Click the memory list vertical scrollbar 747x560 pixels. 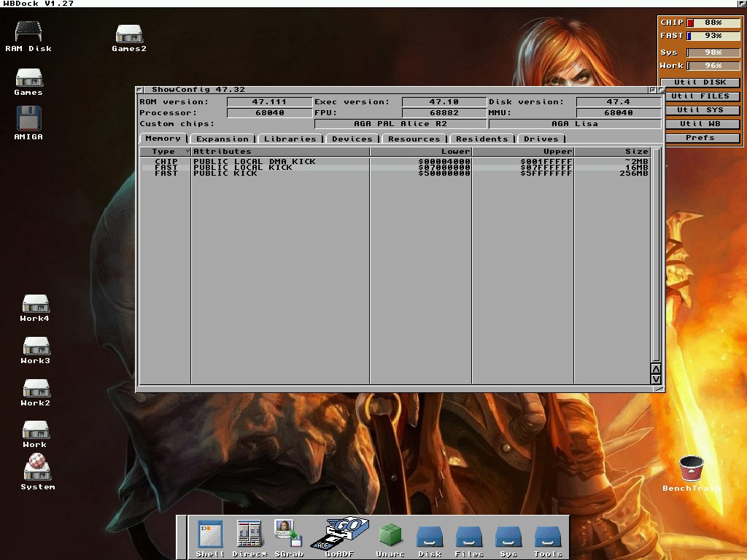[x=656, y=255]
